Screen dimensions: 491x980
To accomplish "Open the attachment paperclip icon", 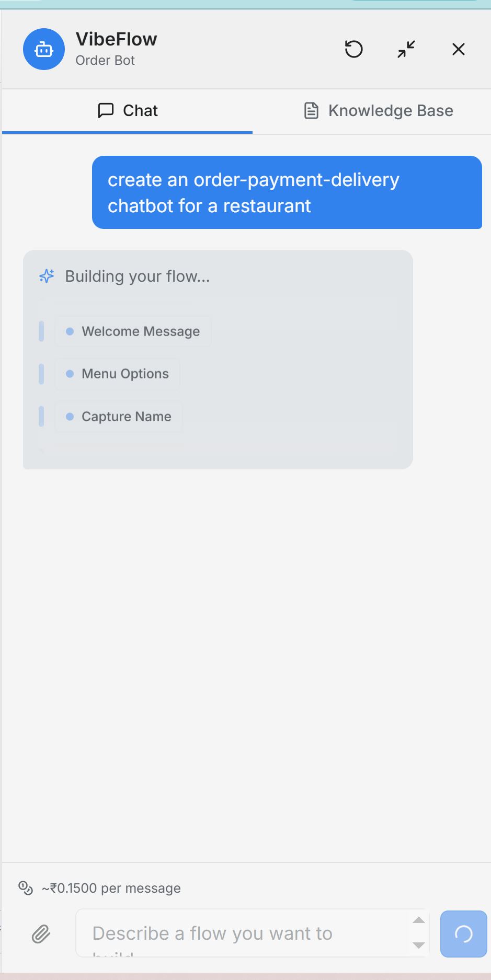I will 41,933.
